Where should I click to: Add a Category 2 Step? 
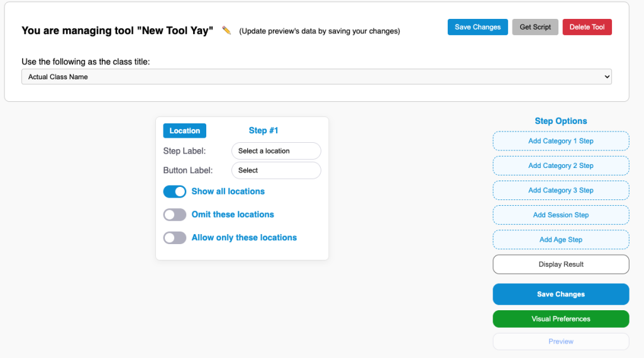click(560, 165)
